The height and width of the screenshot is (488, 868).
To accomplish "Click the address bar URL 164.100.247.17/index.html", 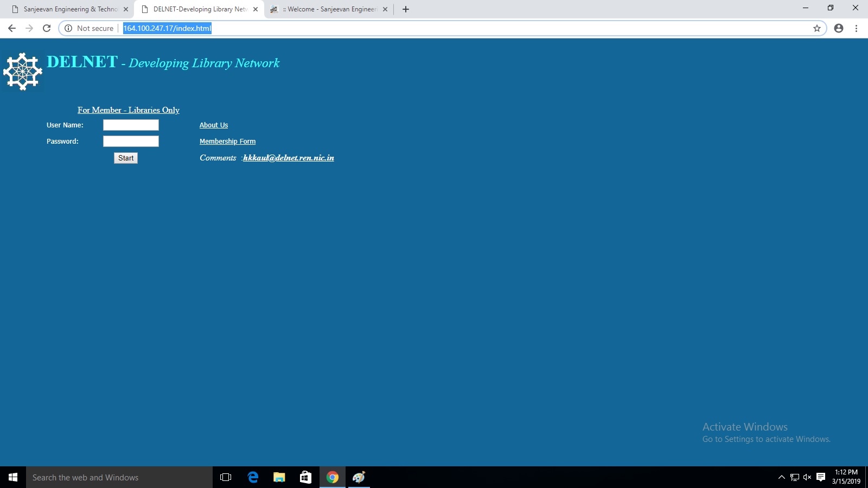I will click(x=167, y=28).
